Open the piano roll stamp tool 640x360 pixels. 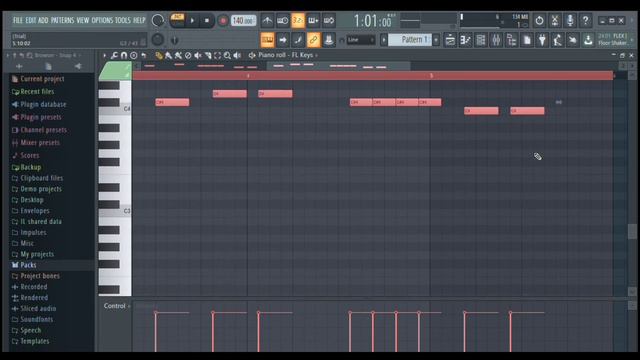133,55
